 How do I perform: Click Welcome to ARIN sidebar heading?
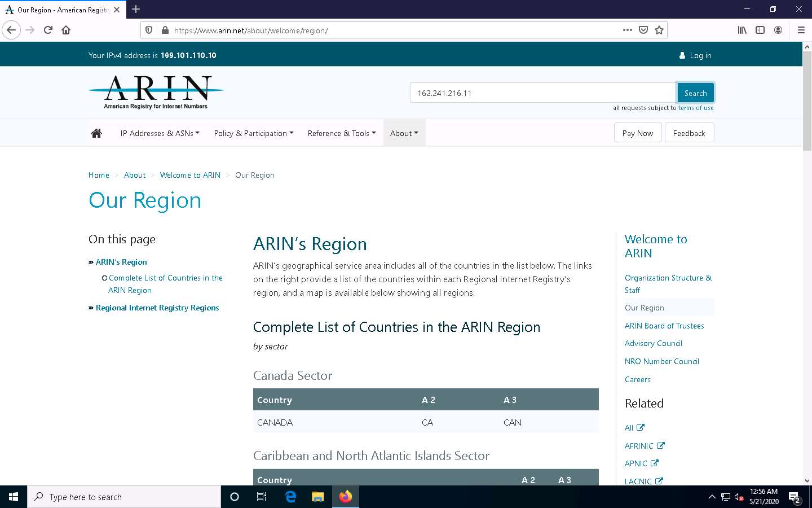point(656,246)
